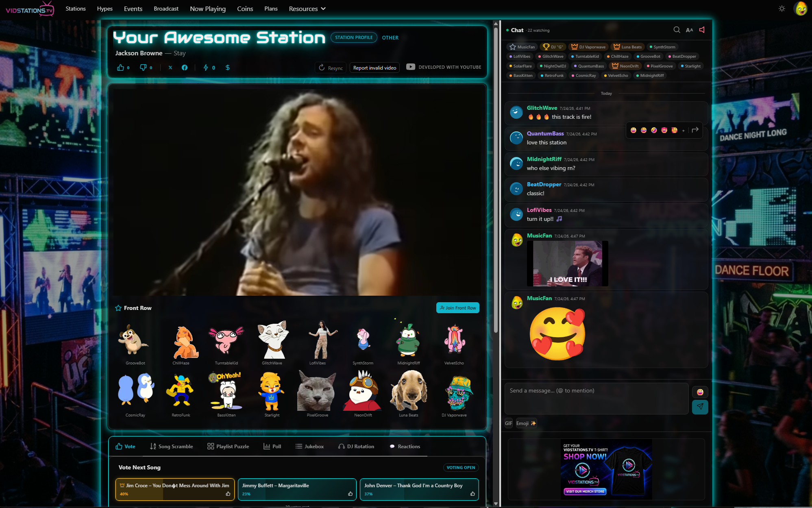Click NeonDrift penguin avatar in Front Row
The width and height of the screenshot is (812, 508).
[363, 390]
